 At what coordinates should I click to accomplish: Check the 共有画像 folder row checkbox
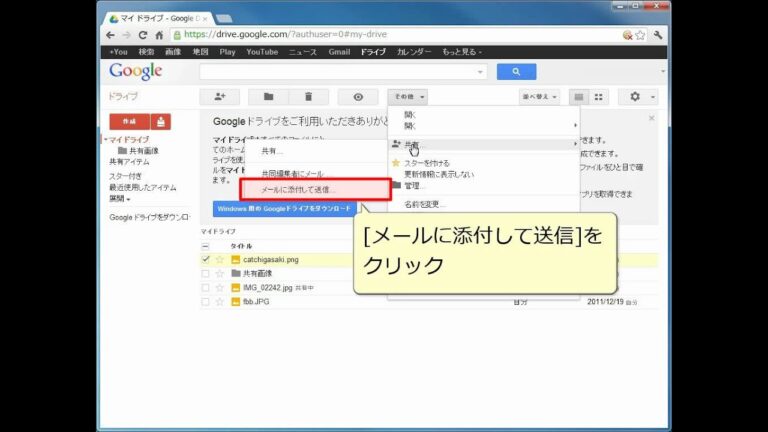tap(205, 273)
